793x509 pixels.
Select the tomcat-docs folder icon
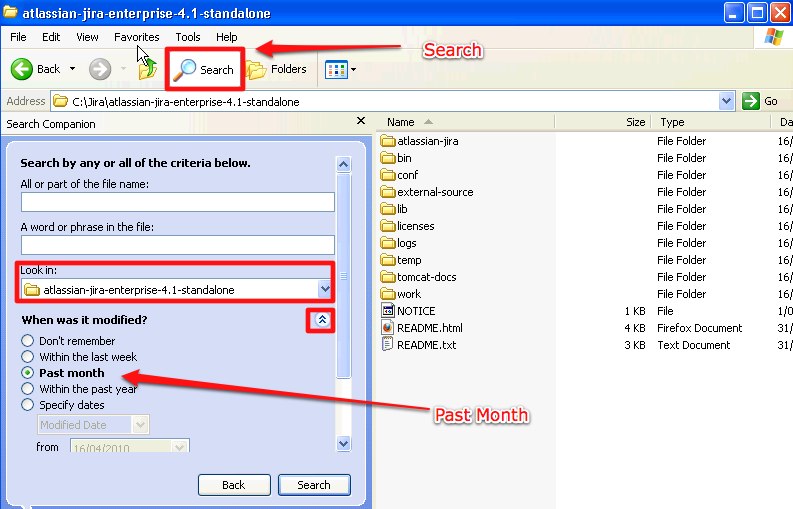[x=388, y=277]
